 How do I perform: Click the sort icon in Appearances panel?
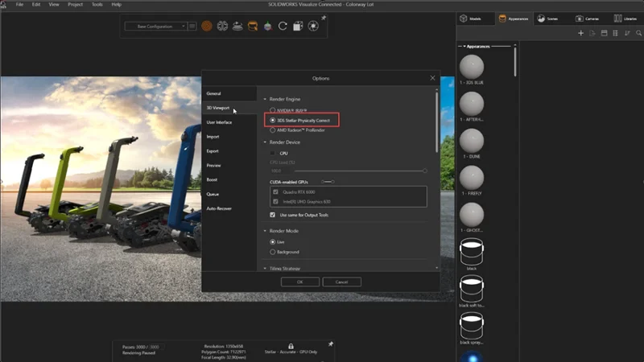[x=628, y=33]
